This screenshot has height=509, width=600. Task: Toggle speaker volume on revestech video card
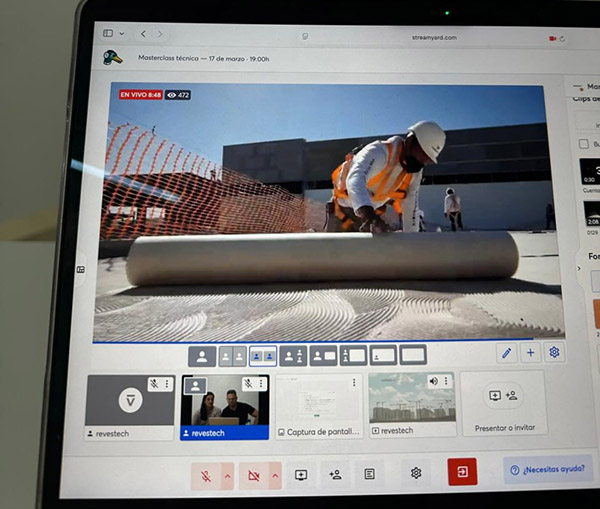click(434, 381)
